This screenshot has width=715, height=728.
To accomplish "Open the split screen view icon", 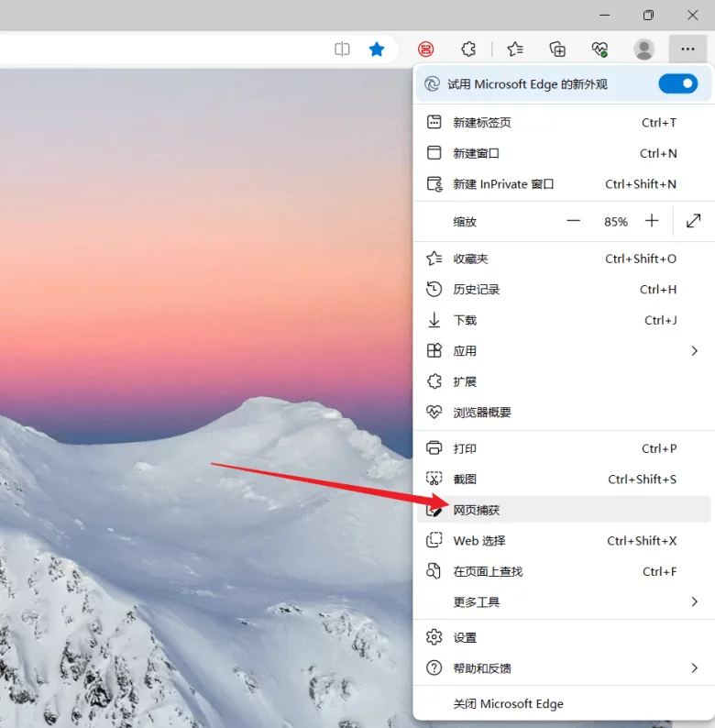I will (342, 50).
